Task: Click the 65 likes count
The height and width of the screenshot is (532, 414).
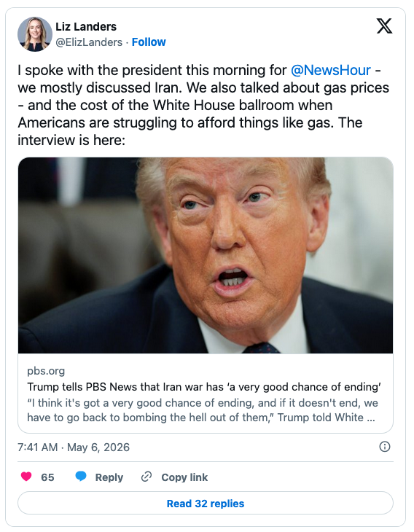Action: tap(47, 477)
